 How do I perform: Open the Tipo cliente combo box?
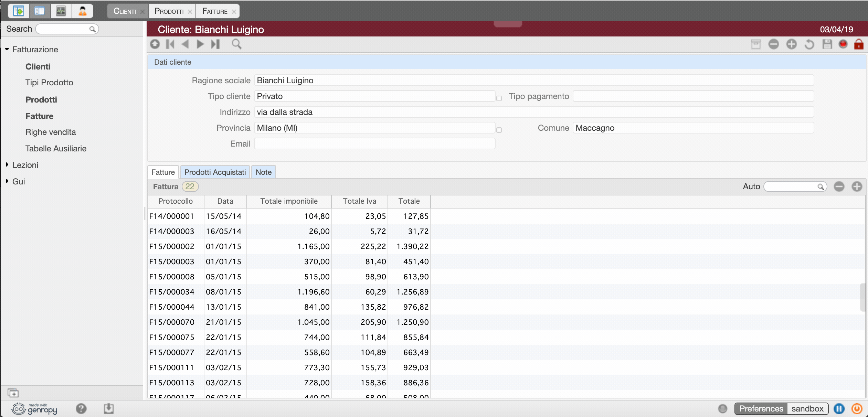pyautogui.click(x=374, y=96)
